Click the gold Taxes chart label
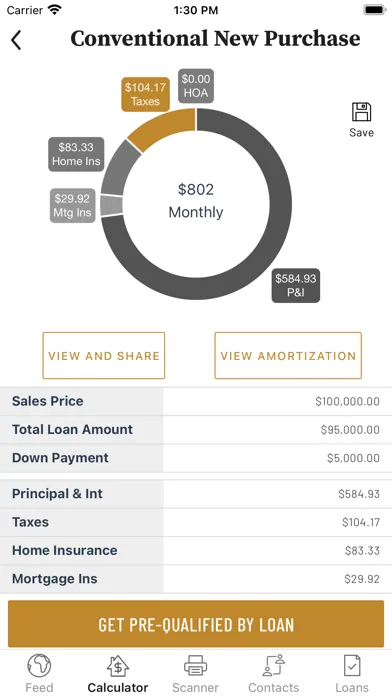392x696 pixels. (x=146, y=94)
